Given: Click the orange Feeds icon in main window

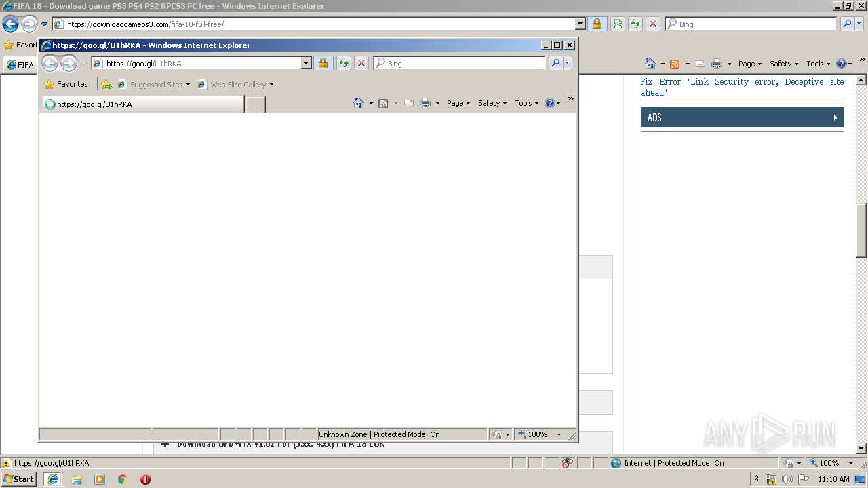Looking at the screenshot, I should [x=675, y=64].
